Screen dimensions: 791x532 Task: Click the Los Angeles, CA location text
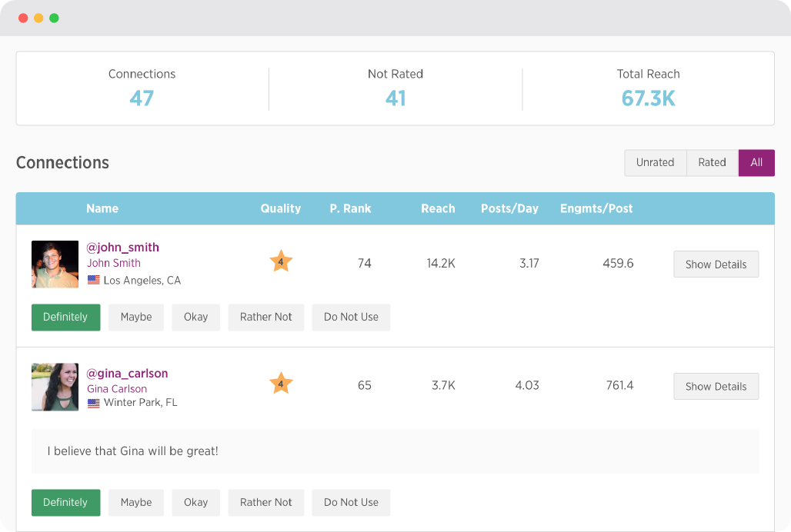coord(142,281)
